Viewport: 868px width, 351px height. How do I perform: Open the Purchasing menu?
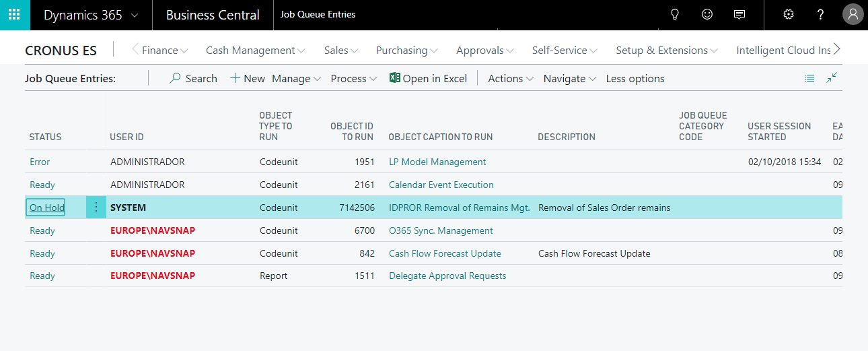tap(406, 51)
